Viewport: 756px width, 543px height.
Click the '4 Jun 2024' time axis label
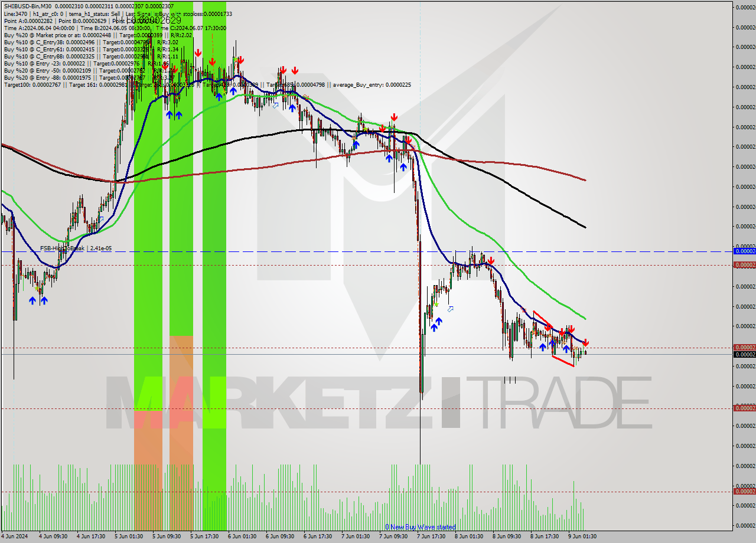[x=14, y=537]
